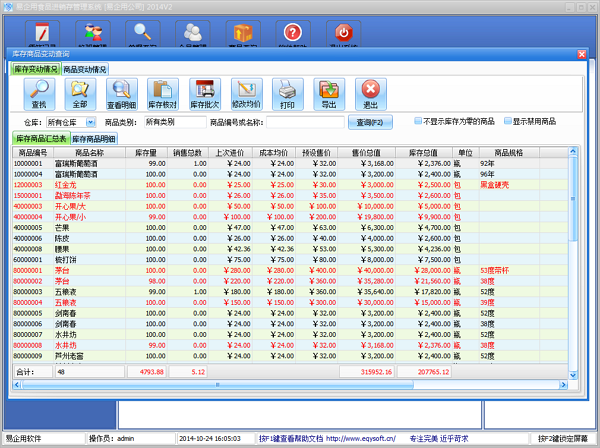The height and width of the screenshot is (448, 600).
Task: Select 水井坊 row 8000007
Action: click(290, 335)
